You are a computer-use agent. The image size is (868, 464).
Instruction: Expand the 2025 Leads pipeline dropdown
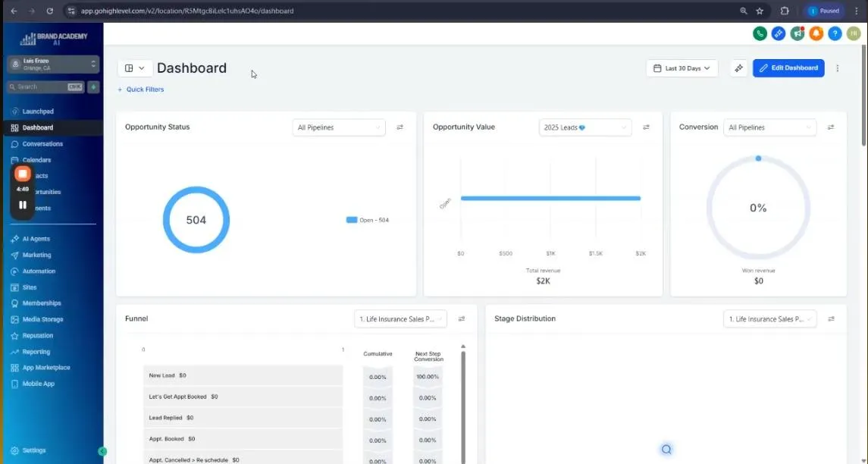tap(584, 127)
